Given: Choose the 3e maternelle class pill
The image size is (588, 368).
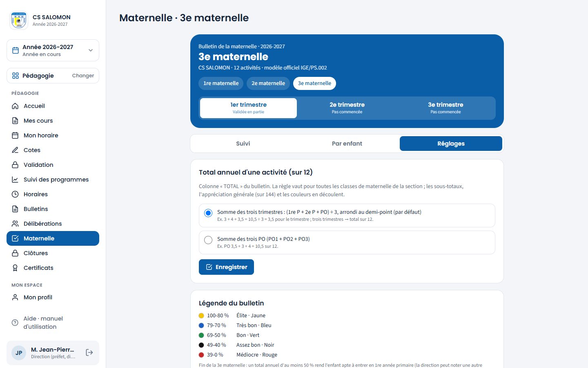Looking at the screenshot, I should pyautogui.click(x=314, y=83).
